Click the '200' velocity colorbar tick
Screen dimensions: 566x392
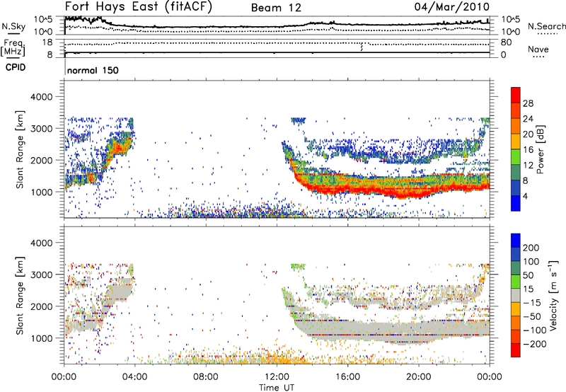point(531,248)
